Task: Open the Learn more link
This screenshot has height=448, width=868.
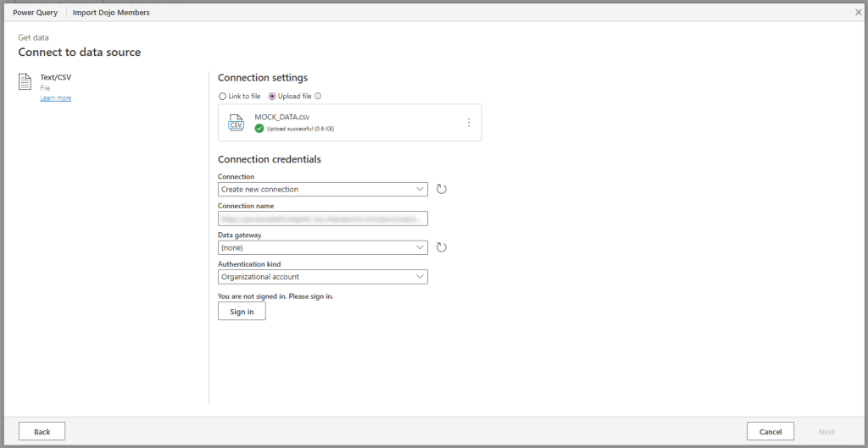Action: (x=56, y=98)
